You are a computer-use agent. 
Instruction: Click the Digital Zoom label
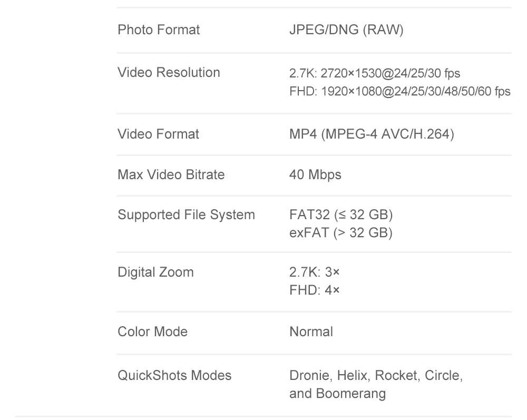(x=155, y=272)
